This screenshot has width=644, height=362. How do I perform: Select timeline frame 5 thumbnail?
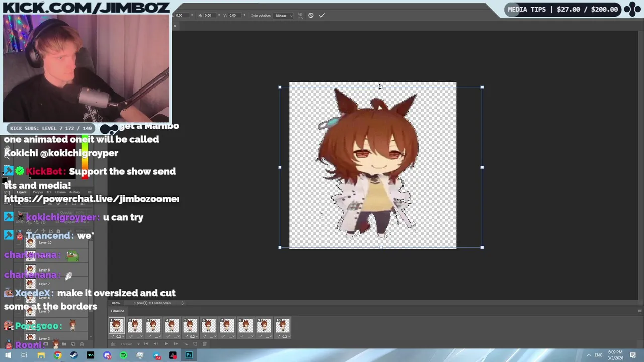tap(190, 326)
